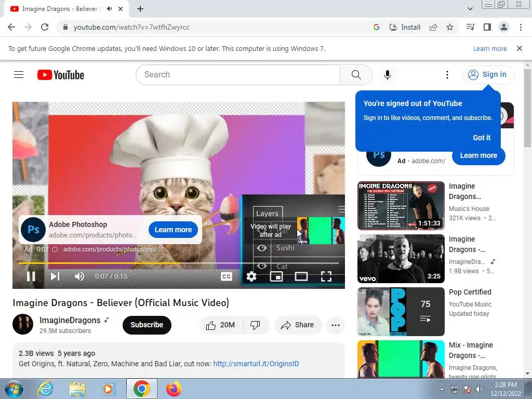532x399 pixels.
Task: Reload the YouTube page
Action: (x=45, y=27)
